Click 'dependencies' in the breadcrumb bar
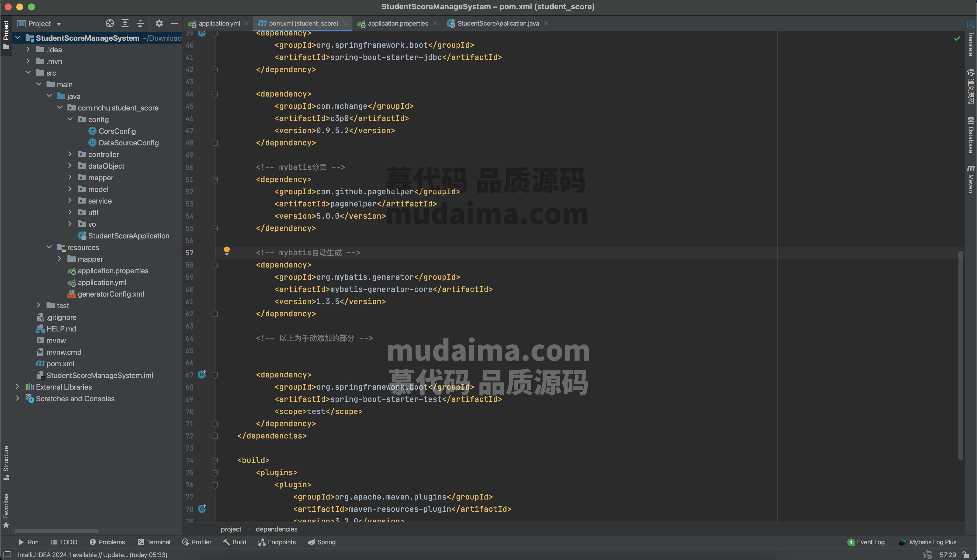The height and width of the screenshot is (560, 977). [277, 529]
